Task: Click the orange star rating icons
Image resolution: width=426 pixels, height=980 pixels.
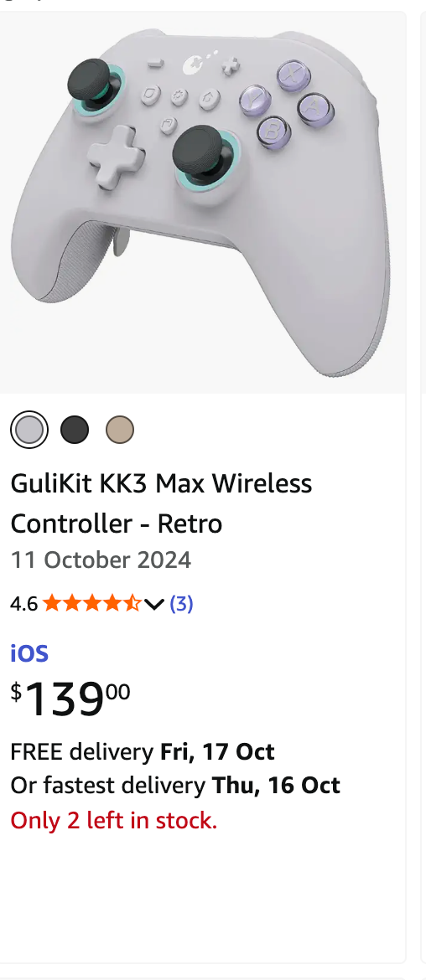Action: click(x=92, y=603)
